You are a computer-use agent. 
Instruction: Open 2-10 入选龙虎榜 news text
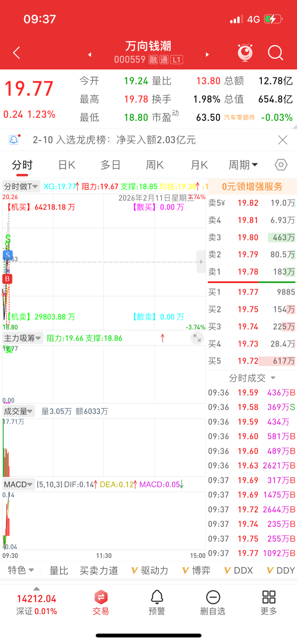[x=114, y=140]
